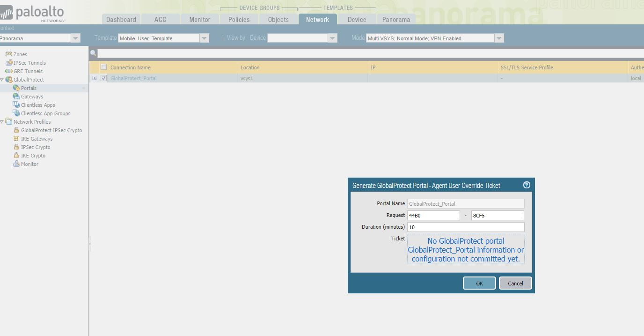This screenshot has height=336, width=644.
Task: Open the Template dropdown
Action: [205, 38]
